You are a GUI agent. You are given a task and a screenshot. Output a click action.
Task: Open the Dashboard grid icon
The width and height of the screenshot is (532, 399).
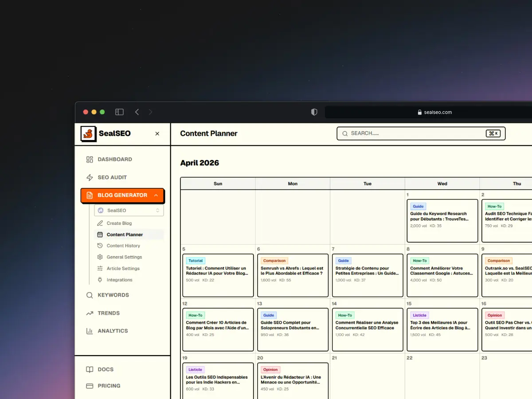tap(90, 159)
